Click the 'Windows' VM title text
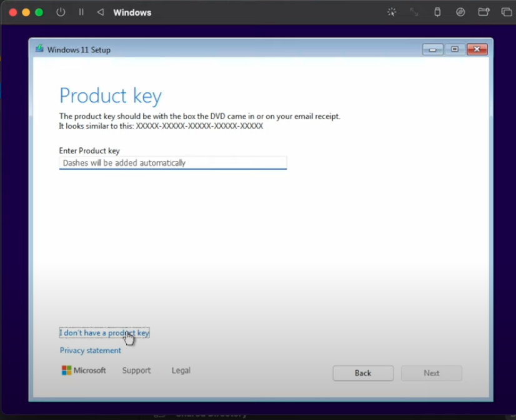The height and width of the screenshot is (420, 516). coord(132,12)
